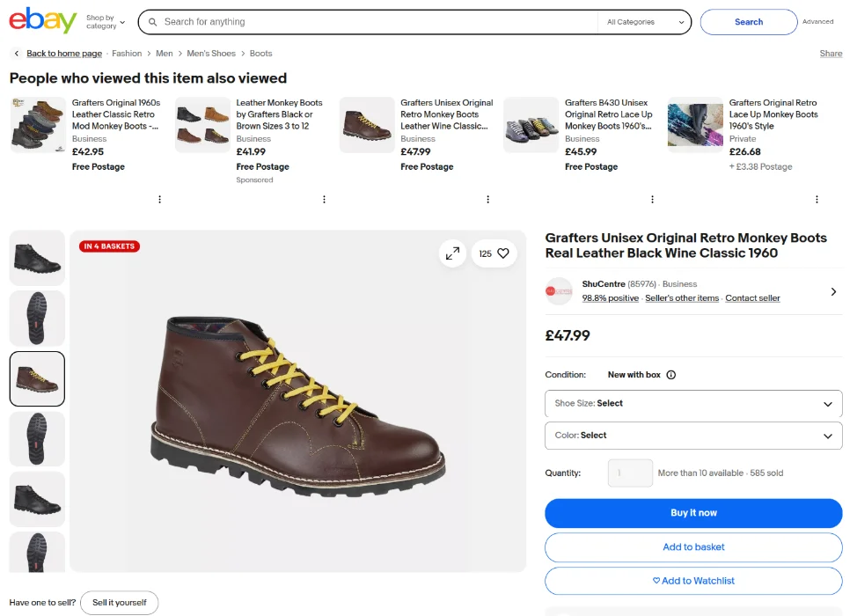
Task: Open the Shoe Size Select dropdown
Action: click(692, 404)
